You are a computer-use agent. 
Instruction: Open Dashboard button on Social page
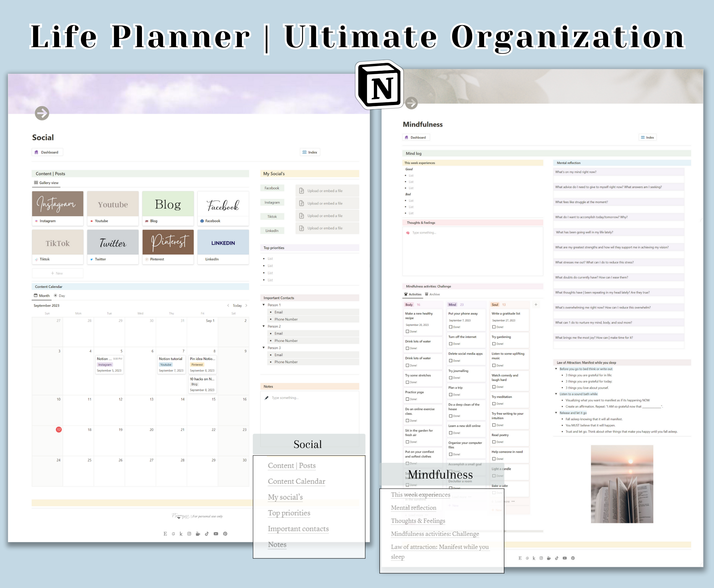pos(47,153)
